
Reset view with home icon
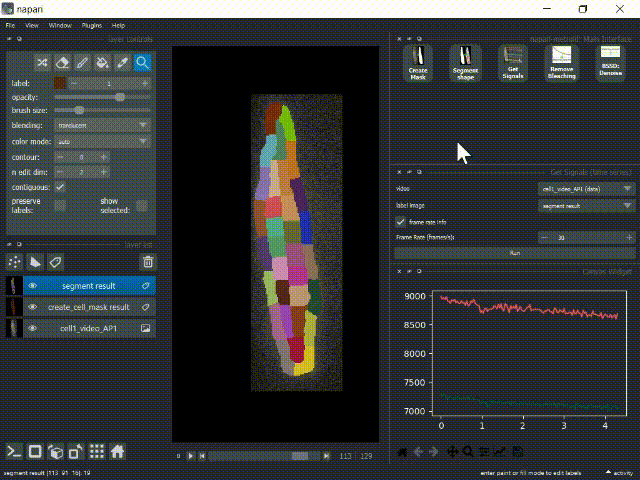pos(118,451)
